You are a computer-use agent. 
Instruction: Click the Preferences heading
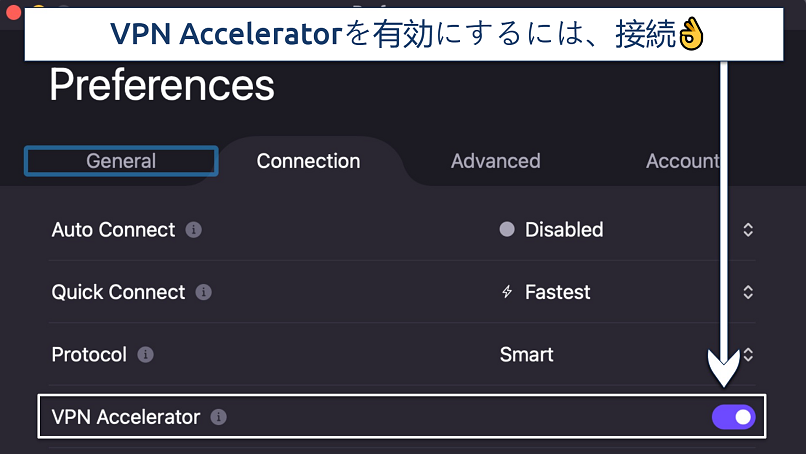coord(161,86)
